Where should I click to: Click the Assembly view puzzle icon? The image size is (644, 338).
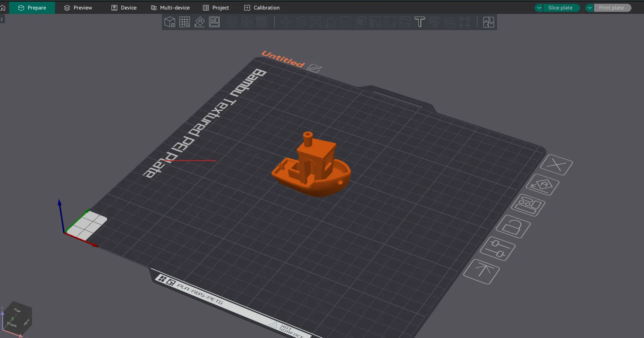coord(489,22)
